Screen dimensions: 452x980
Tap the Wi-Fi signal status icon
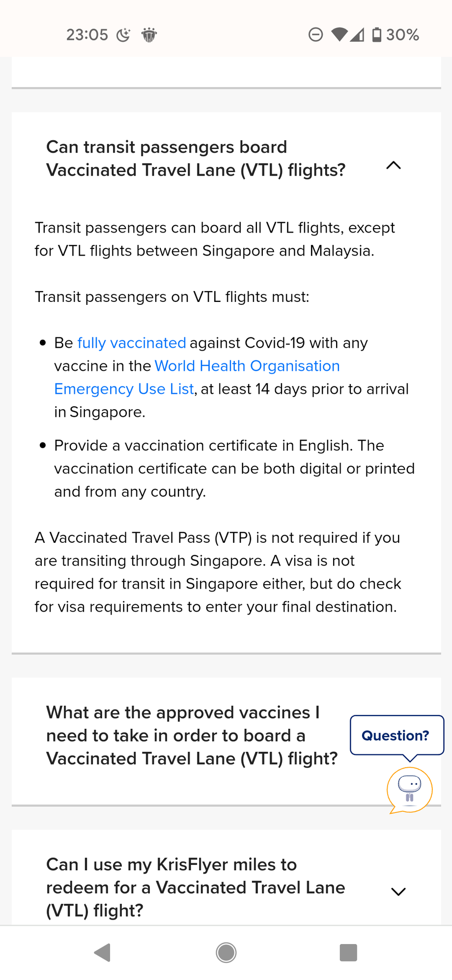pyautogui.click(x=339, y=34)
